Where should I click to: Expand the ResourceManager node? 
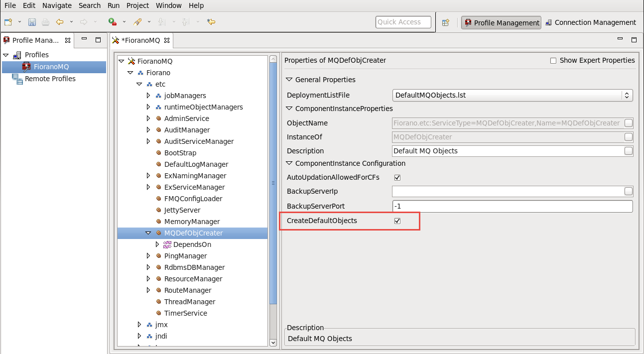(148, 279)
